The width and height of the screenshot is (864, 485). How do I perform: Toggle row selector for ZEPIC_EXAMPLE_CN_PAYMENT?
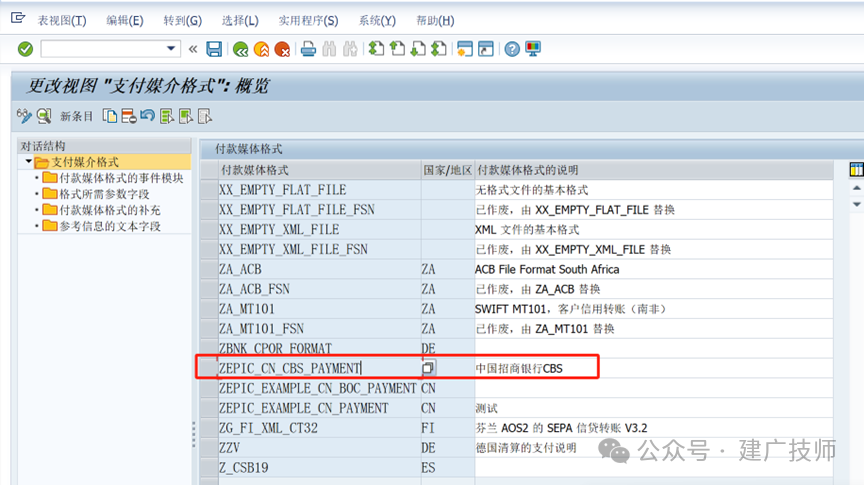point(209,408)
